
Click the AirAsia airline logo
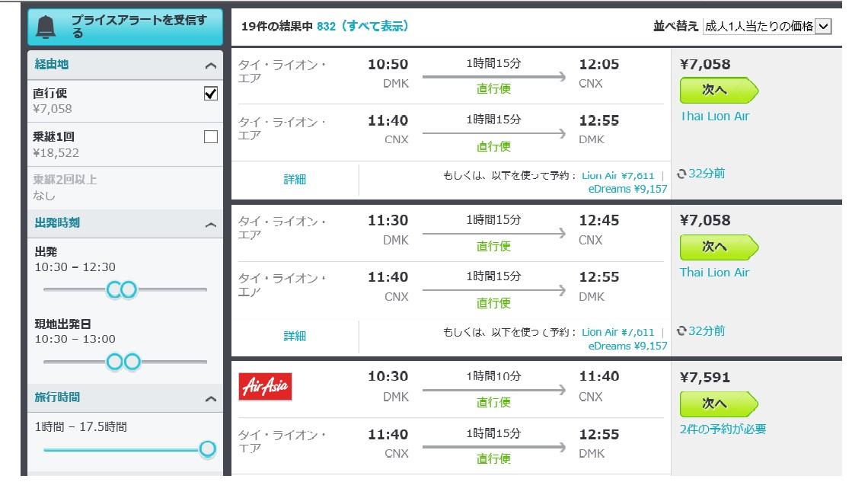coord(265,387)
